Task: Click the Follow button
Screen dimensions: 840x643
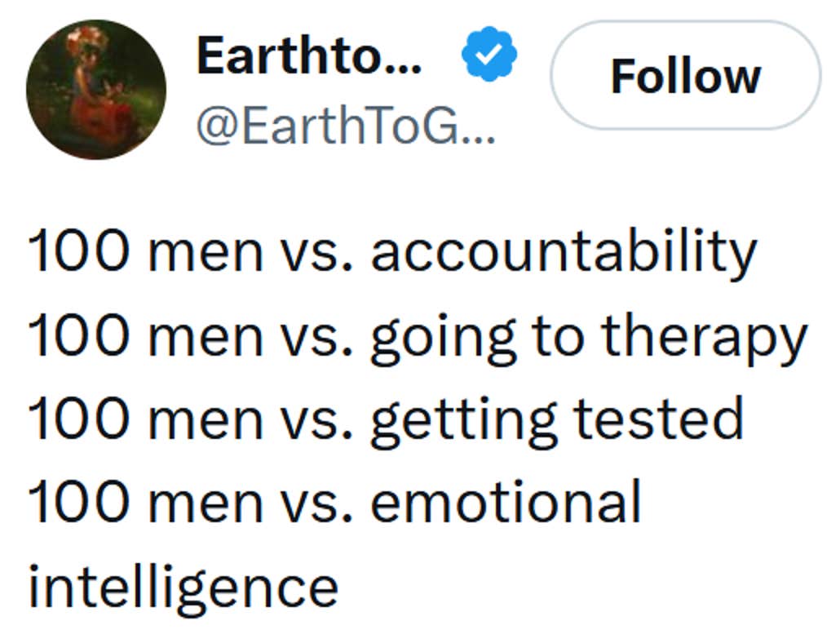Action: click(687, 75)
